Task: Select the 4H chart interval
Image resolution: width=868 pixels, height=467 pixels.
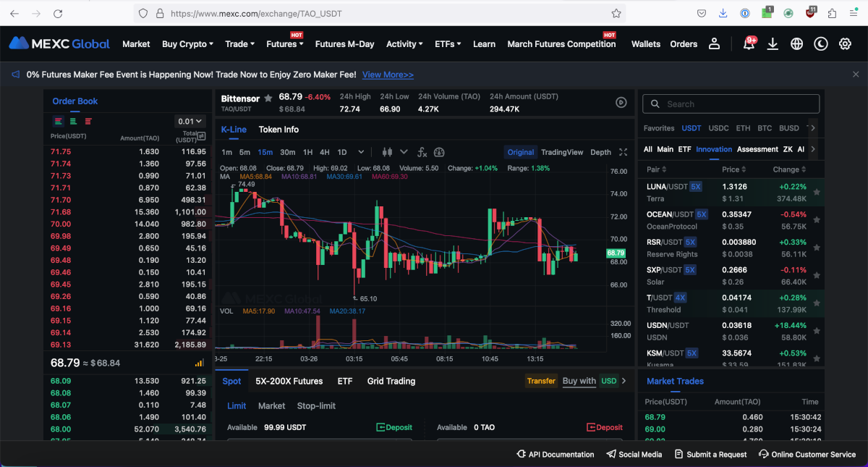Action: [325, 152]
